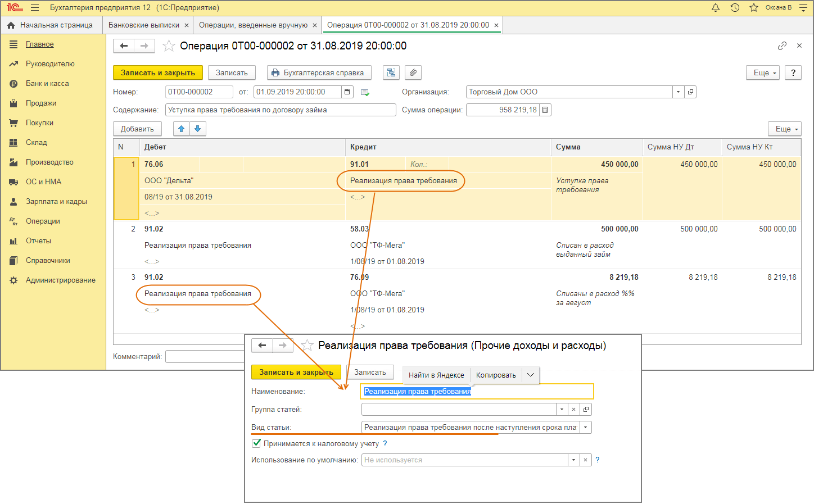The width and height of the screenshot is (814, 504).
Task: Click the posting status icon next to date
Action: (365, 92)
